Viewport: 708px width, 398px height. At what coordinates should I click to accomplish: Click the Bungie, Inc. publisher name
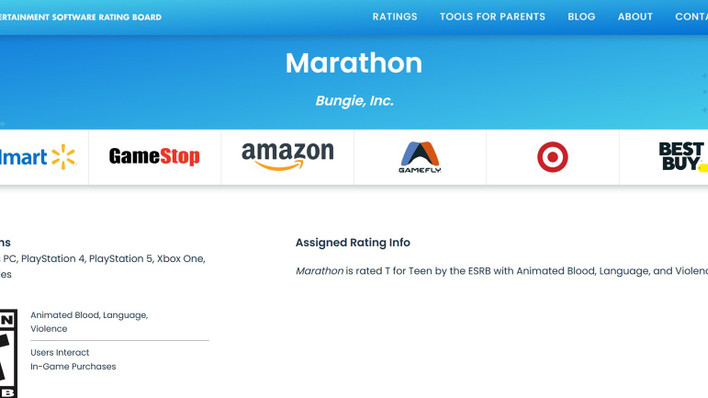click(x=354, y=101)
